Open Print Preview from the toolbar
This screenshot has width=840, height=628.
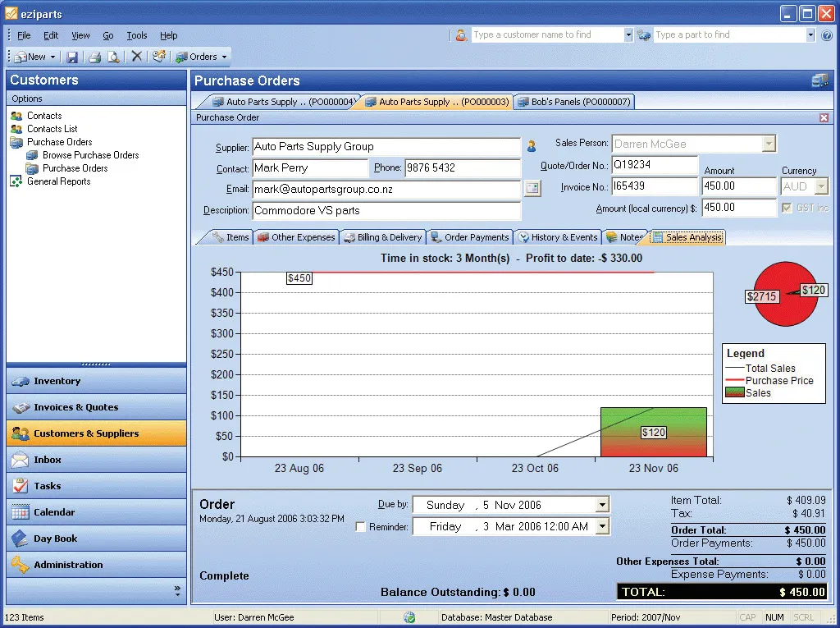(113, 57)
